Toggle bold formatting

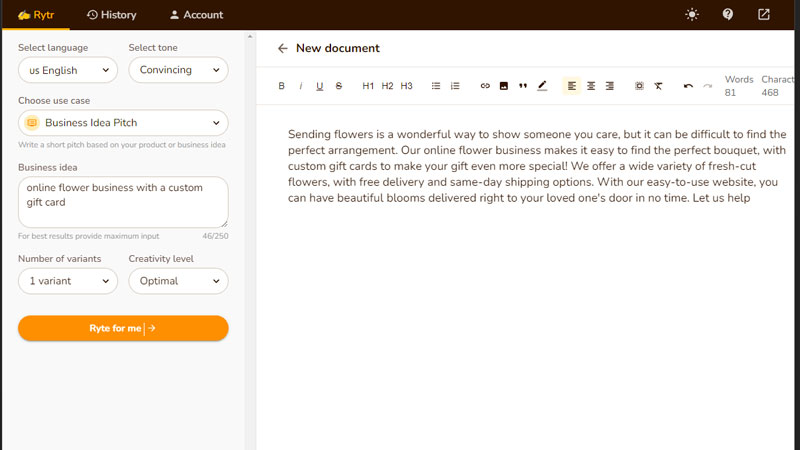(281, 86)
